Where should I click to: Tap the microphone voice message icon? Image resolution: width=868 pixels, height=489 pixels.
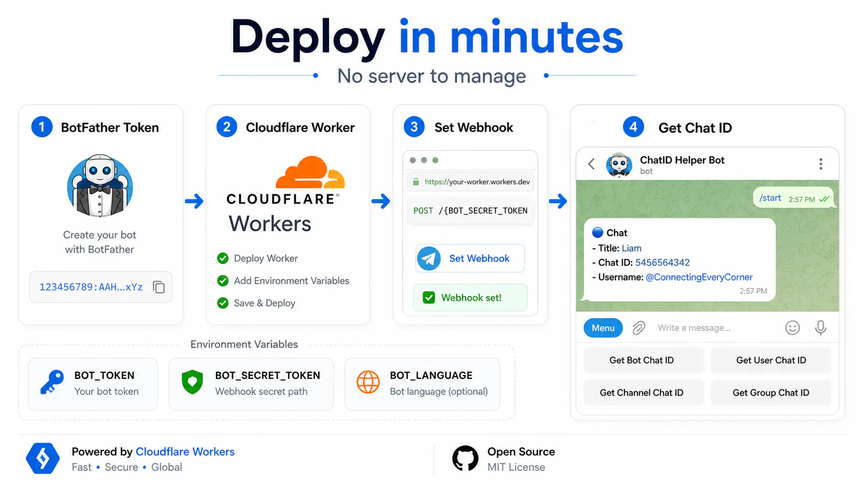pyautogui.click(x=821, y=328)
